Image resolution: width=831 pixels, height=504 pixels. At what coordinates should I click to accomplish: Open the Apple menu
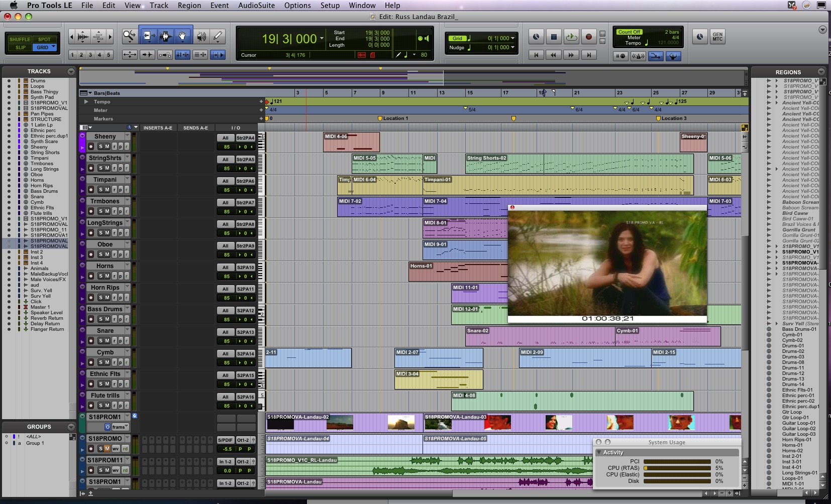(x=14, y=6)
